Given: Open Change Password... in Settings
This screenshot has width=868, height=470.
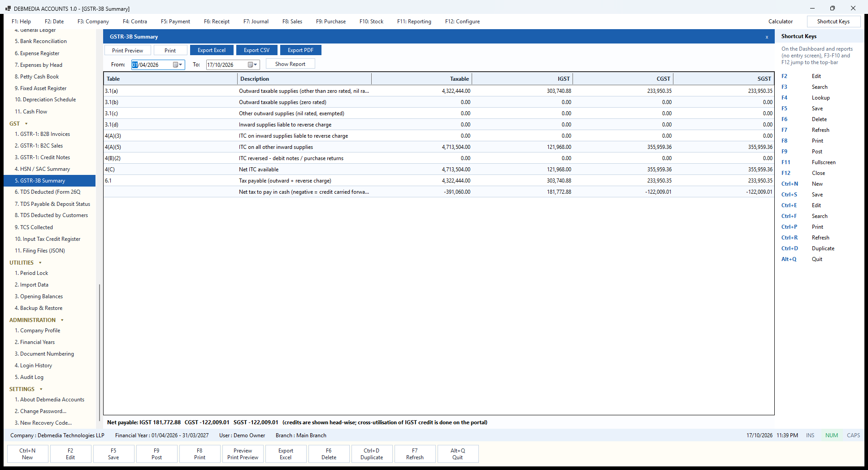Looking at the screenshot, I should tap(40, 411).
